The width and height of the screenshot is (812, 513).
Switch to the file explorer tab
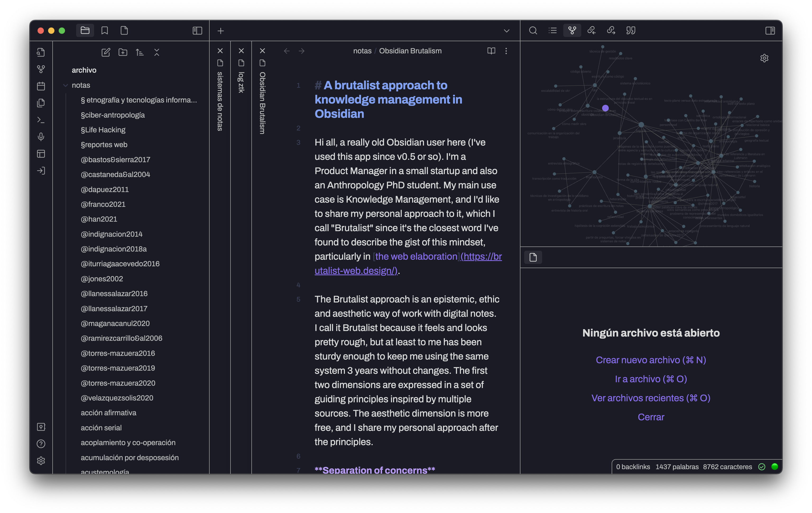[85, 31]
